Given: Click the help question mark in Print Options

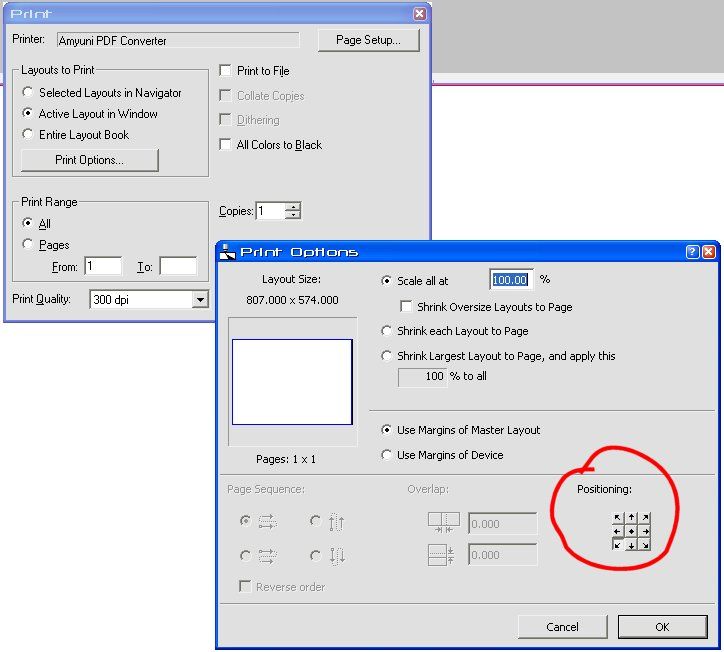Looking at the screenshot, I should (692, 252).
